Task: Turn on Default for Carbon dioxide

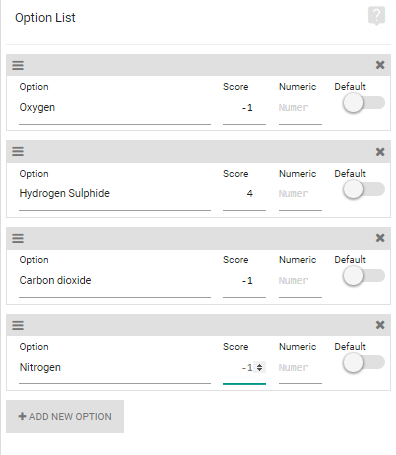Action: pyautogui.click(x=363, y=276)
